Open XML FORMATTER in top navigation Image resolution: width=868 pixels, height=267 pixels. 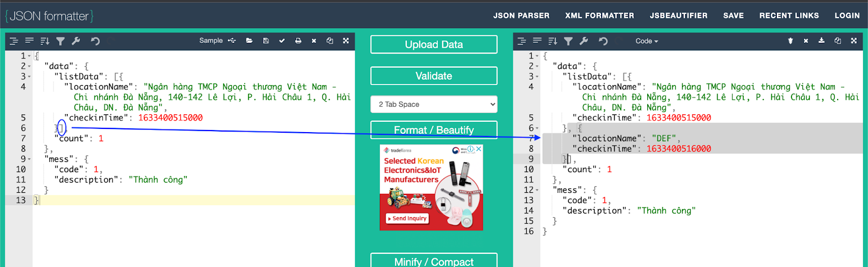tap(599, 16)
